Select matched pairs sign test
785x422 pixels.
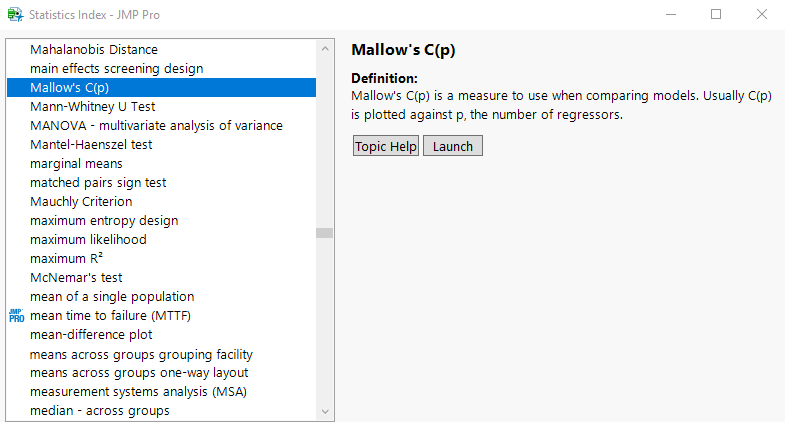98,182
